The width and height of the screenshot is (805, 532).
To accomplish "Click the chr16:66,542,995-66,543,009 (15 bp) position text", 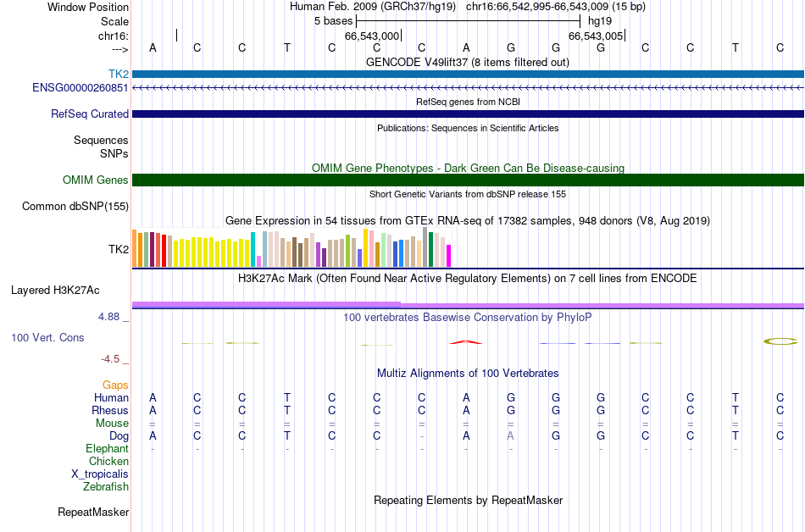I will [556, 7].
